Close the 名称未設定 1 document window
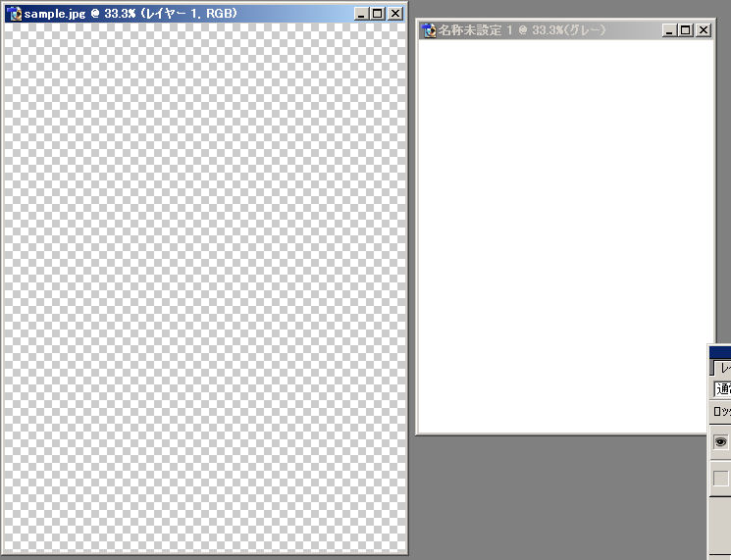This screenshot has height=560, width=731. [x=704, y=30]
